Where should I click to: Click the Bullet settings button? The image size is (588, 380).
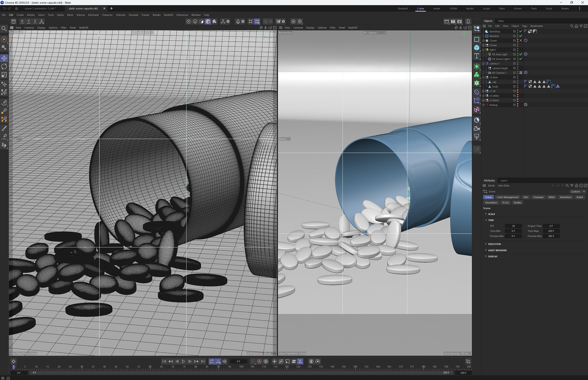tap(580, 197)
